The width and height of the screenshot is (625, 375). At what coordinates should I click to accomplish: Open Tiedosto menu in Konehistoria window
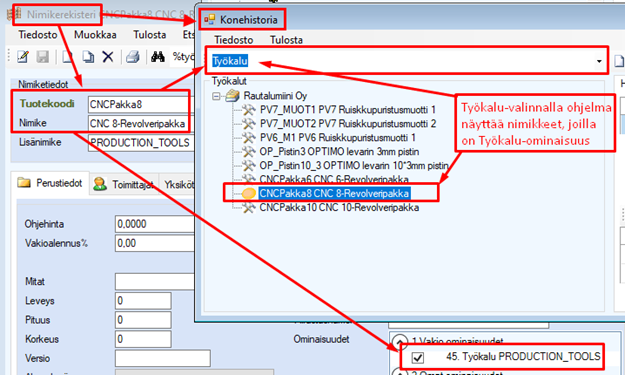(234, 40)
